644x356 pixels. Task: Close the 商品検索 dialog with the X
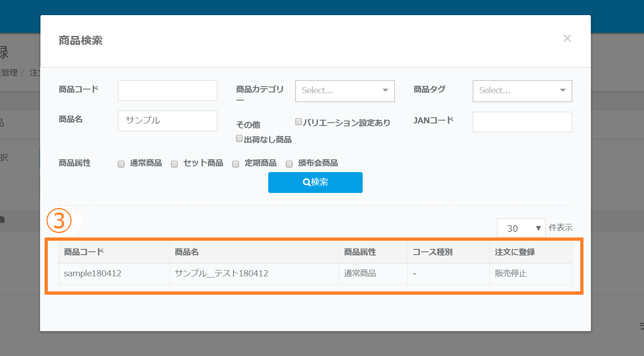567,38
